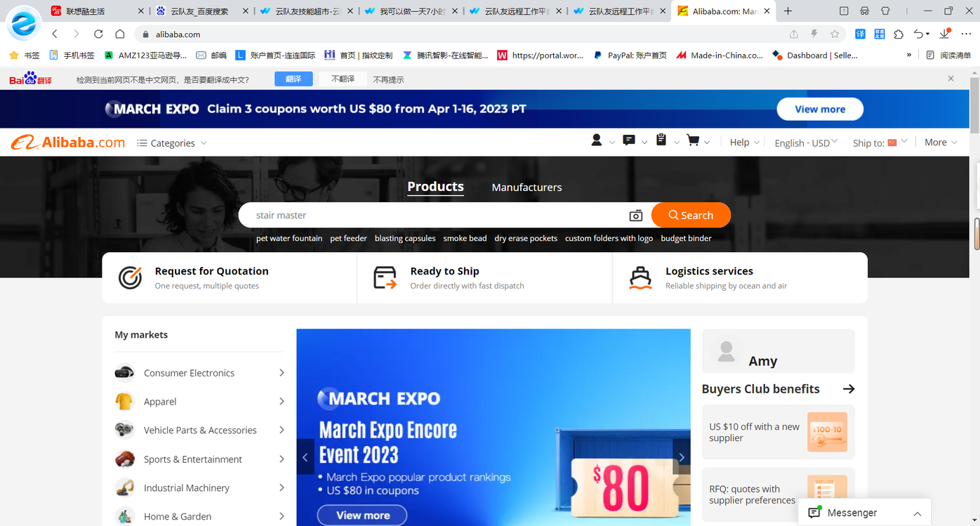Expand the Ship to country dropdown
This screenshot has width=980, height=526.
880,143
